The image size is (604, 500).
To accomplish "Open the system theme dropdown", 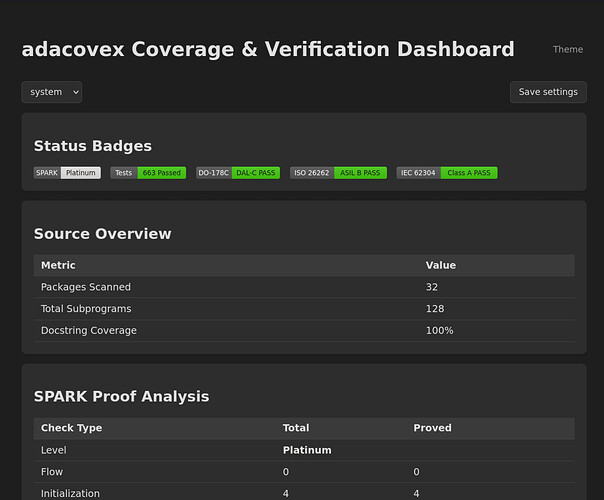I will pos(52,92).
